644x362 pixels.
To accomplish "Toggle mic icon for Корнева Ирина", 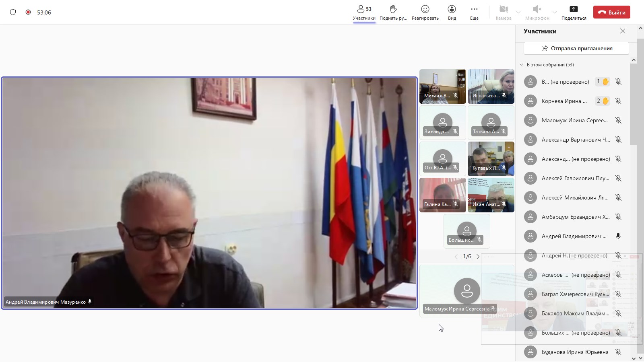I will [x=618, y=101].
